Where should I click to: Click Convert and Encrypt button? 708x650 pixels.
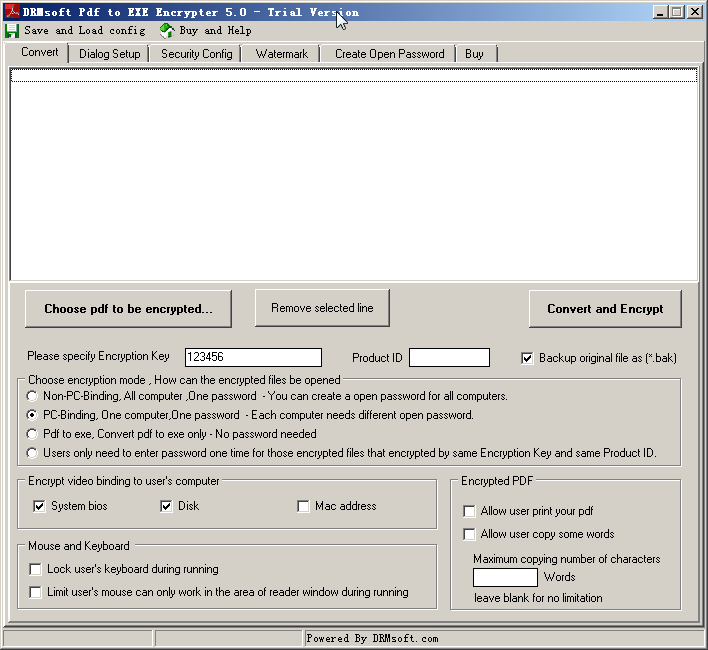(605, 309)
